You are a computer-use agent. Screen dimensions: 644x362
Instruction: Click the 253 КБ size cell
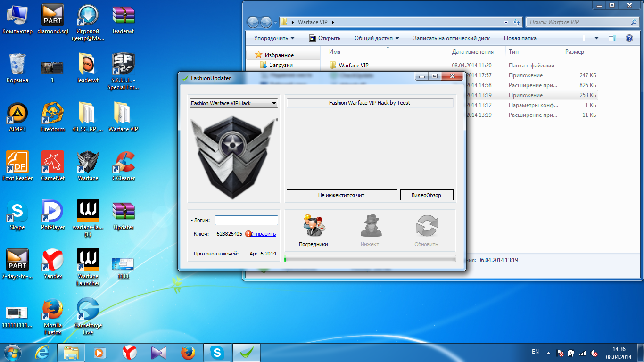click(587, 95)
